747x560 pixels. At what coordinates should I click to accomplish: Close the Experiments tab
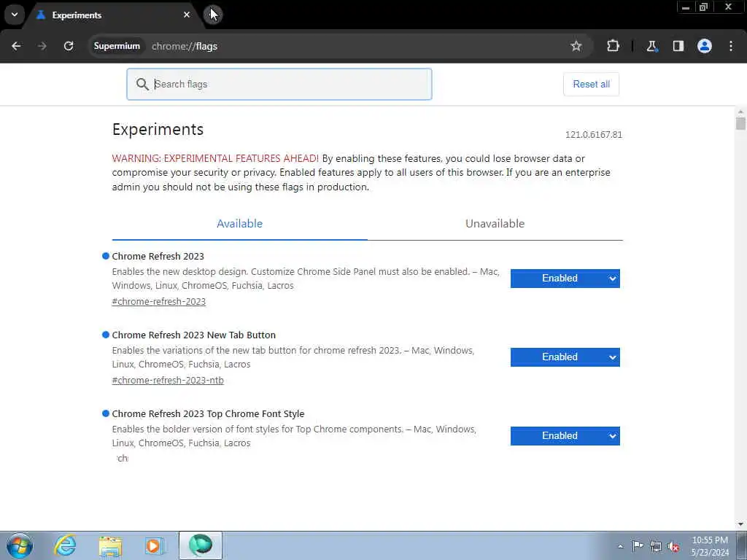click(x=187, y=15)
